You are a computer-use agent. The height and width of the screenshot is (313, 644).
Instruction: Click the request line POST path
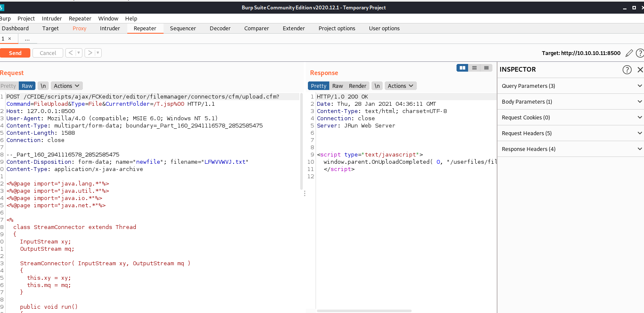pyautogui.click(x=143, y=97)
